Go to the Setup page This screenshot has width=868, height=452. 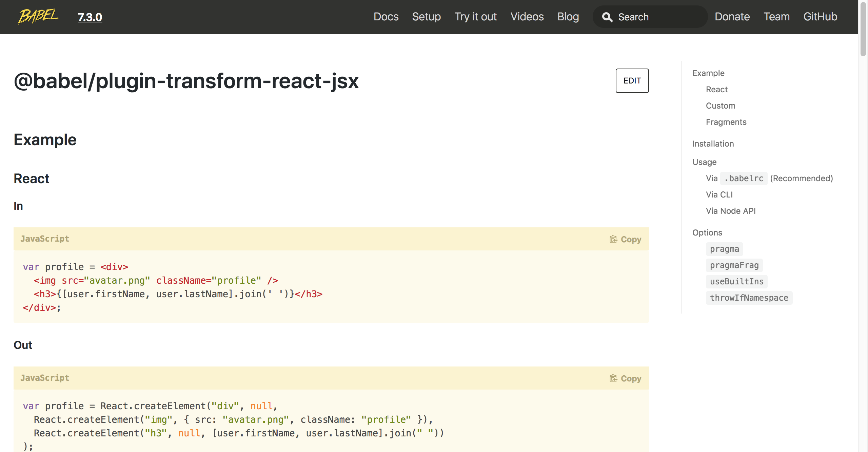pyautogui.click(x=426, y=17)
